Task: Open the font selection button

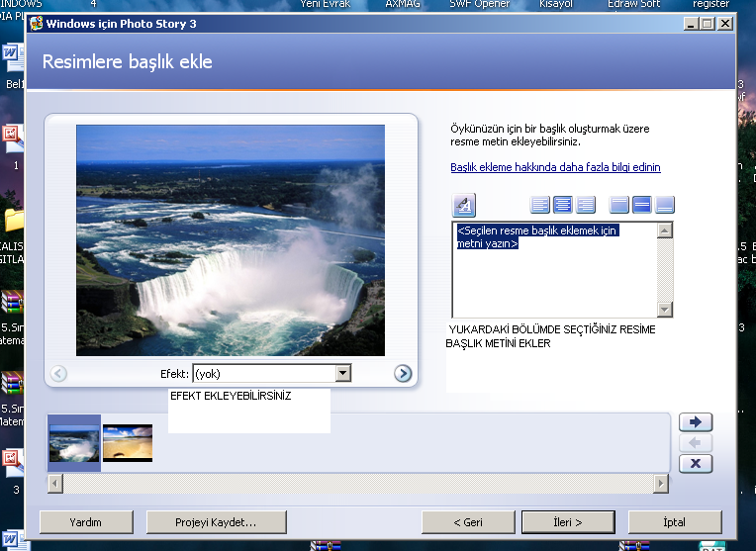Action: pos(464,205)
